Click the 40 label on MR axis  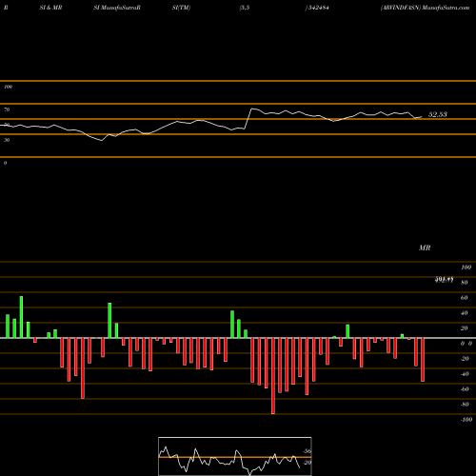(465, 313)
